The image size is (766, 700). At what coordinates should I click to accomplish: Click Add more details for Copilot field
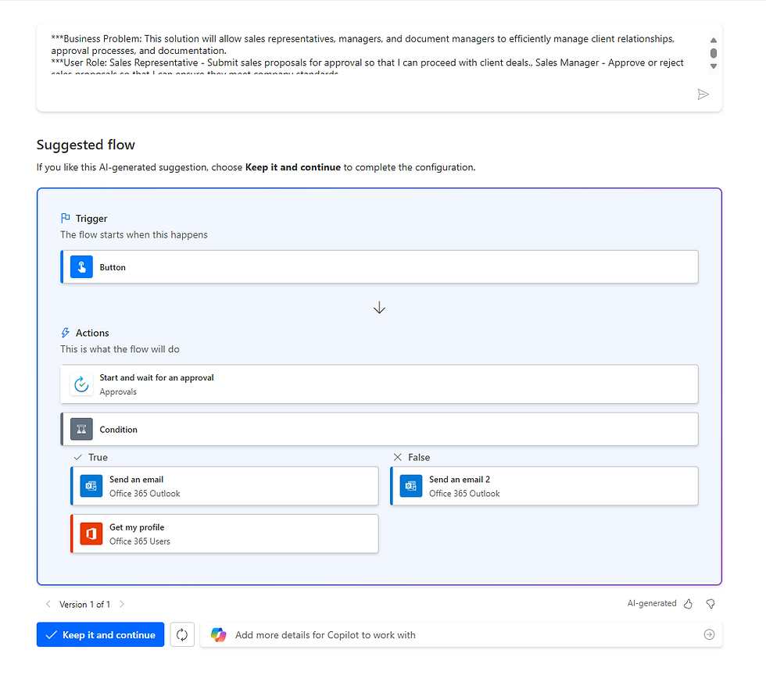click(x=461, y=634)
